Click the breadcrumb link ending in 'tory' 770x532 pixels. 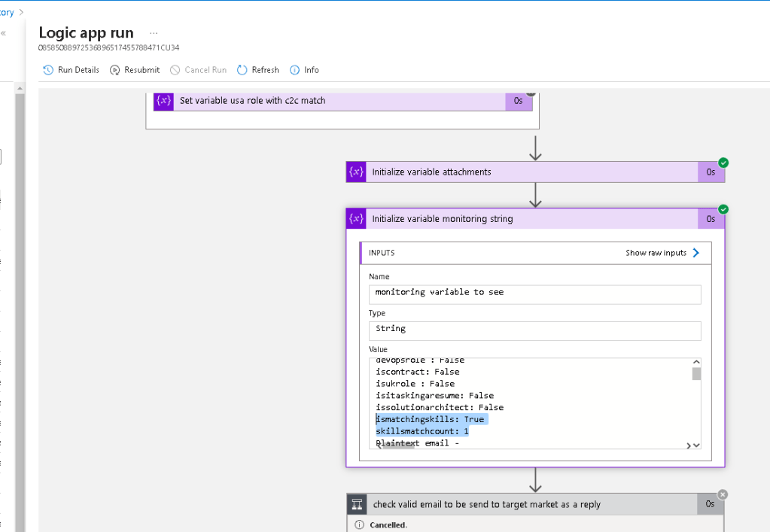(7, 12)
